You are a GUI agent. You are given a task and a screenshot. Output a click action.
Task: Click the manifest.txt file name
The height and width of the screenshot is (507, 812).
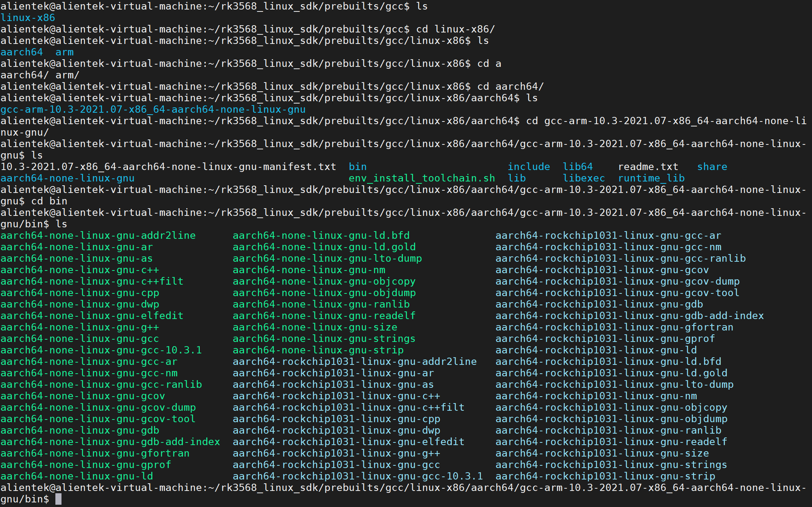click(168, 167)
